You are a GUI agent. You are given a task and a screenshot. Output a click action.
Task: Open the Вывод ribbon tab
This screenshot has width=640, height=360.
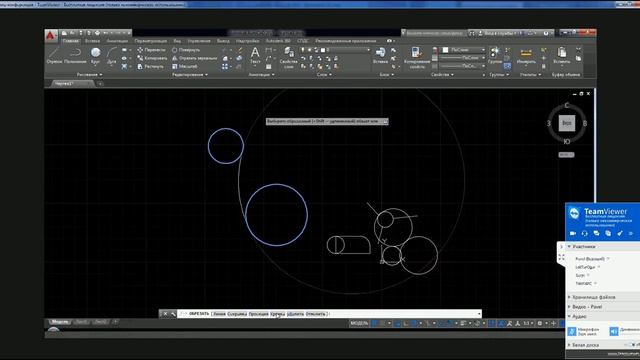point(223,41)
